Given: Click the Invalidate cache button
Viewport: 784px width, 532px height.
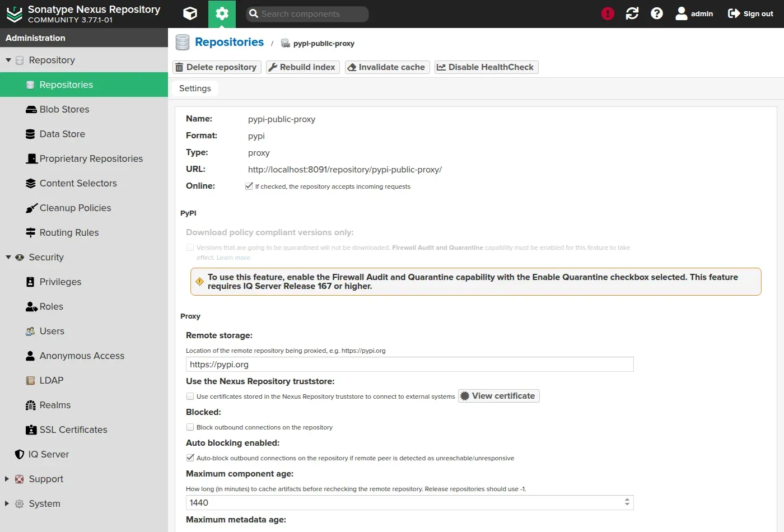Looking at the screenshot, I should [x=387, y=67].
